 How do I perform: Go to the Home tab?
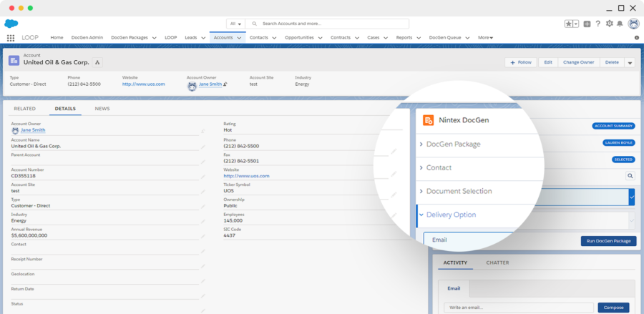click(x=57, y=38)
